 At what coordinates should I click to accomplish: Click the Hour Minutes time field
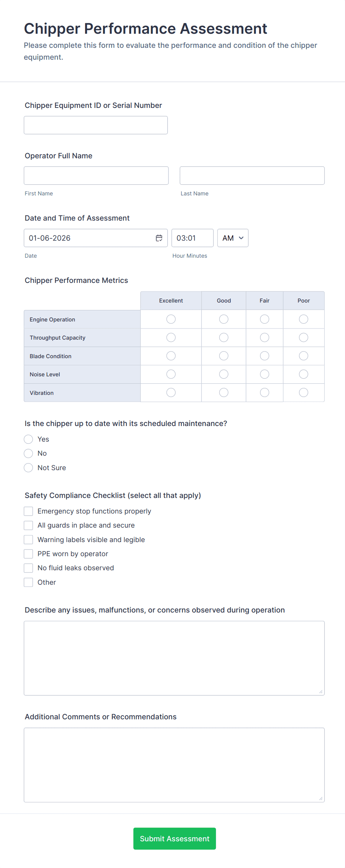[192, 238]
